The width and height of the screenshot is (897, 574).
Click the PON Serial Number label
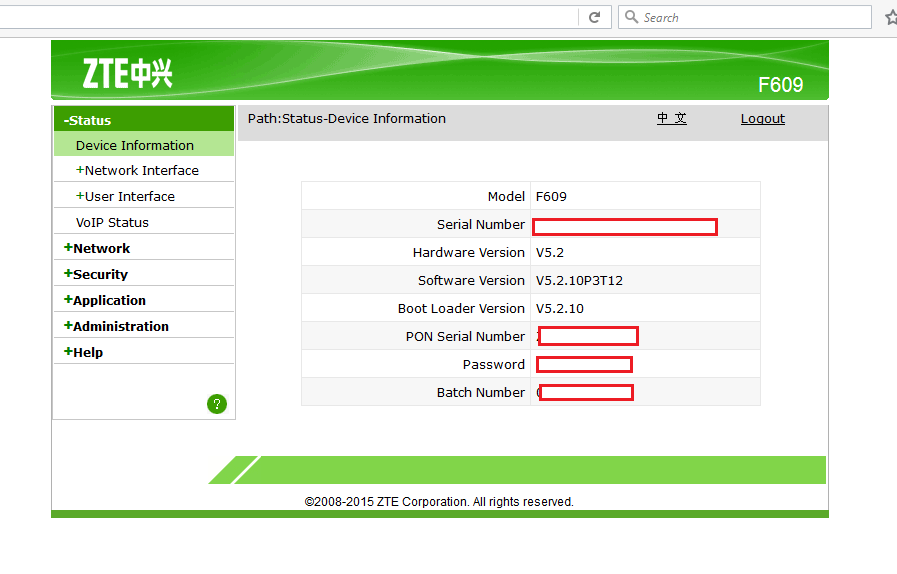coord(465,337)
